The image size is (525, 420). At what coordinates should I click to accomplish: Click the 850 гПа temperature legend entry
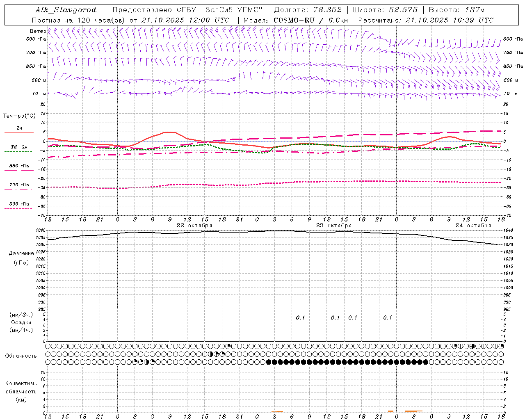tap(19, 167)
